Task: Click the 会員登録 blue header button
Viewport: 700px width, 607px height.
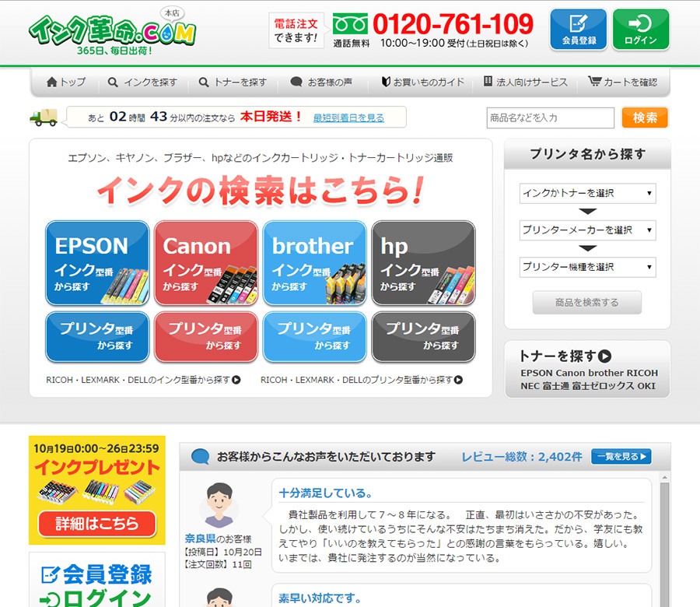Action: (579, 30)
